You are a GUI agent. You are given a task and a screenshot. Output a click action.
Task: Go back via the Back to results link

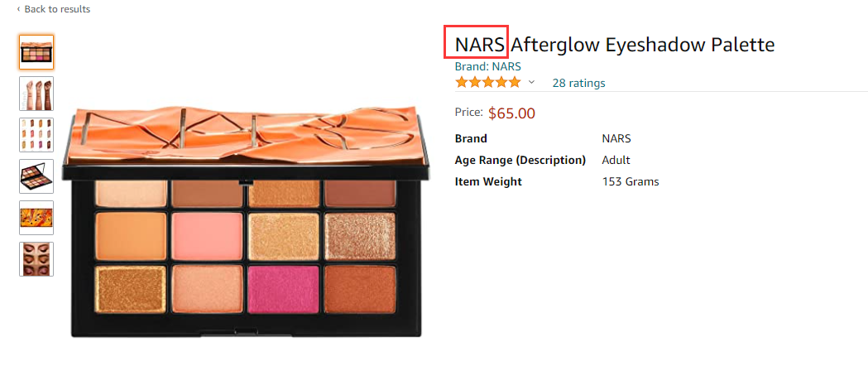(x=53, y=9)
